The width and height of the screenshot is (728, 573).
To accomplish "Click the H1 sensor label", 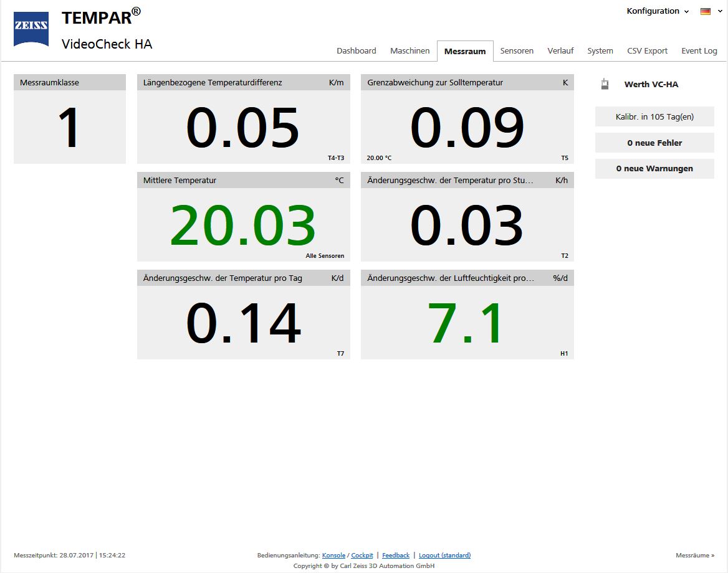I will click(x=563, y=354).
